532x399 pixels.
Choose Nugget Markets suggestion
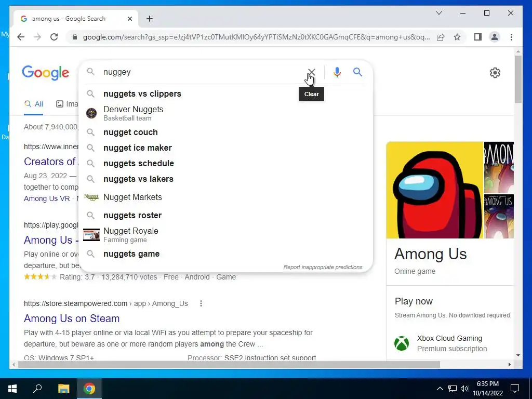225,197
